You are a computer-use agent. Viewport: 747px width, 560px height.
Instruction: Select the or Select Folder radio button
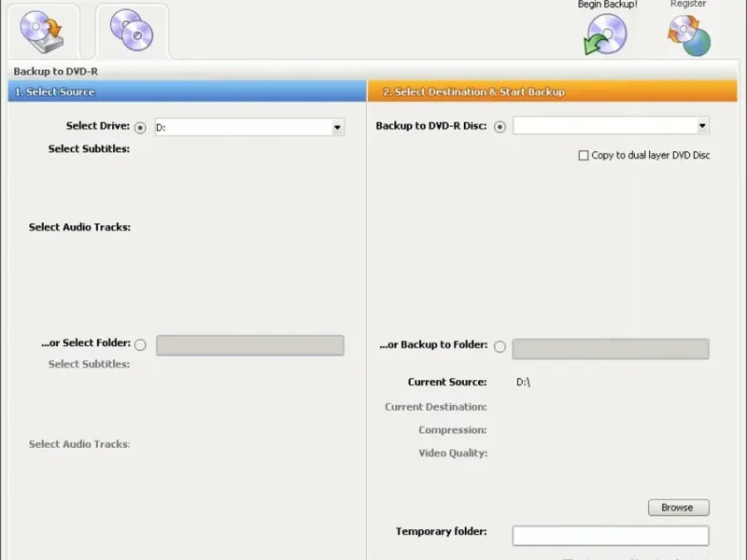pyautogui.click(x=140, y=344)
